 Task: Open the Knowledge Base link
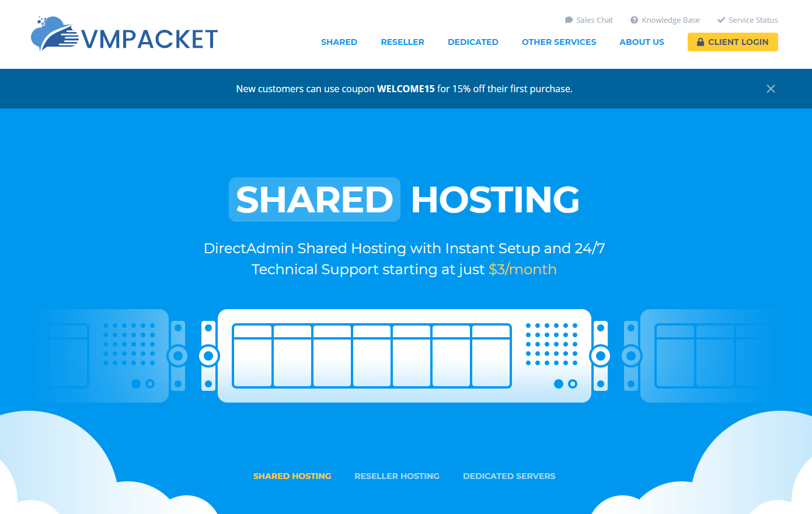(x=670, y=19)
